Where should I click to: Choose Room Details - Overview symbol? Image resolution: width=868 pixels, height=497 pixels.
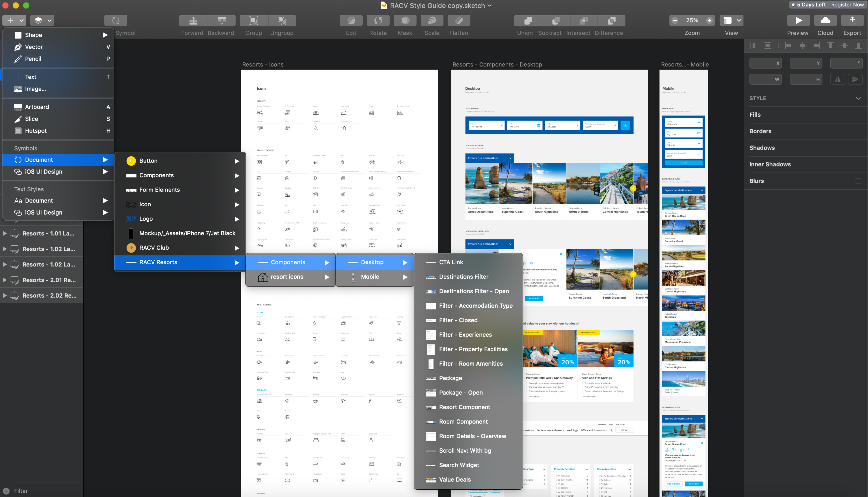[x=468, y=436]
